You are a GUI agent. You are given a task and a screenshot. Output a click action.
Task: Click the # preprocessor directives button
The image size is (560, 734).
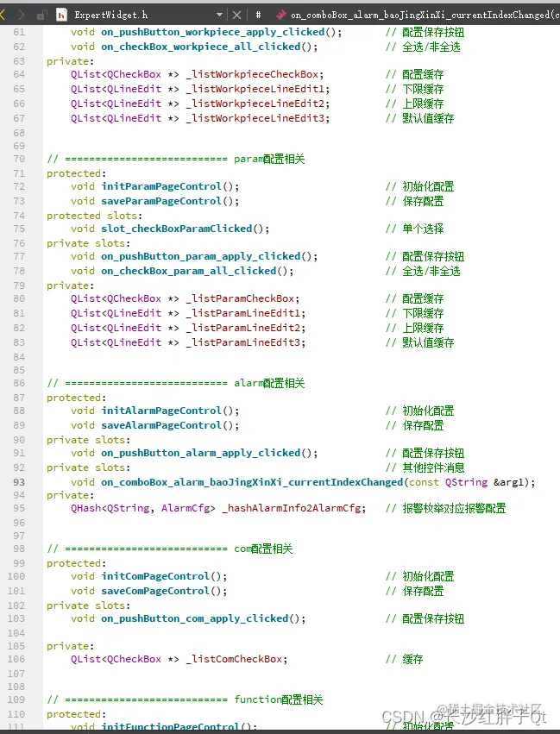258,15
